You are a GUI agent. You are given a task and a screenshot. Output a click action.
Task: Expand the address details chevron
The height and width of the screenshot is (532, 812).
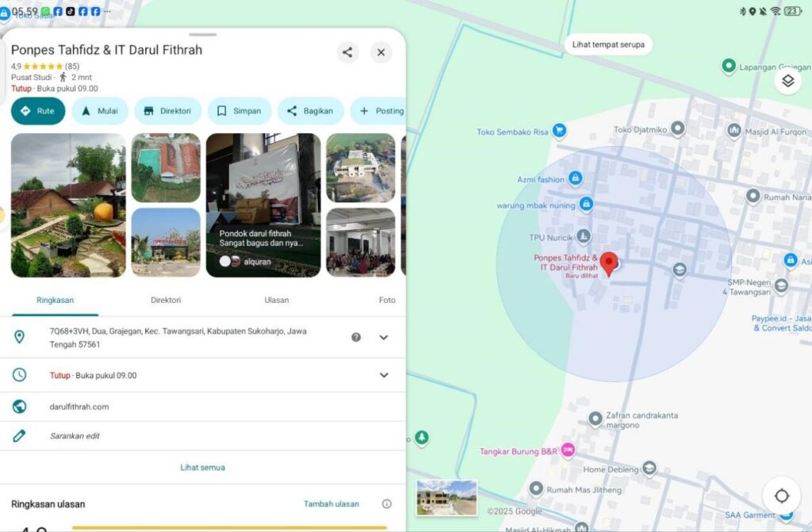point(384,337)
